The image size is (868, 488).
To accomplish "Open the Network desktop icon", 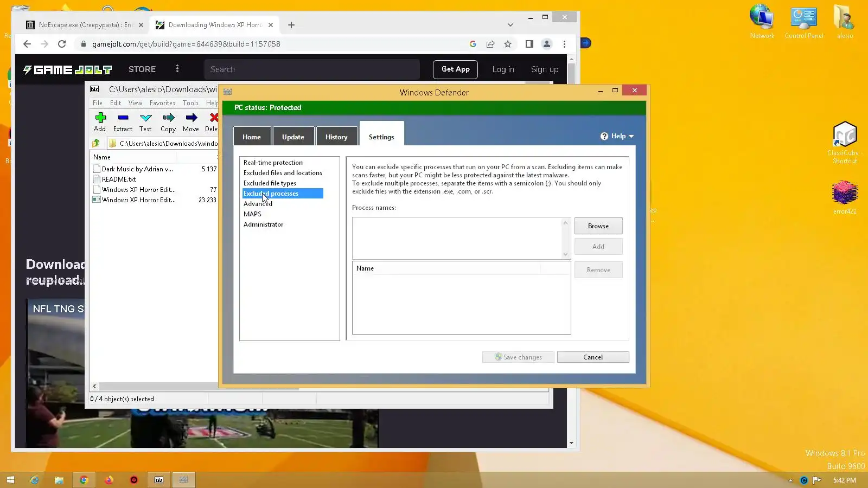I will [x=762, y=22].
